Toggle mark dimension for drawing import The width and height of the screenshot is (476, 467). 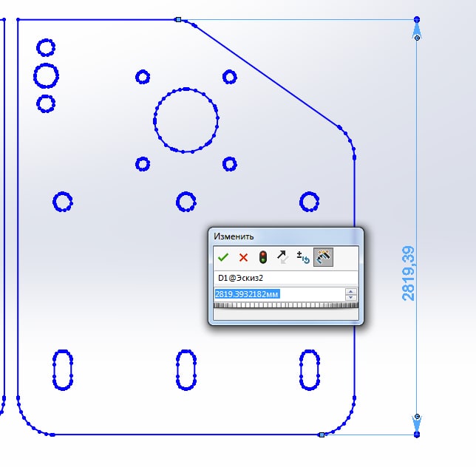[323, 257]
